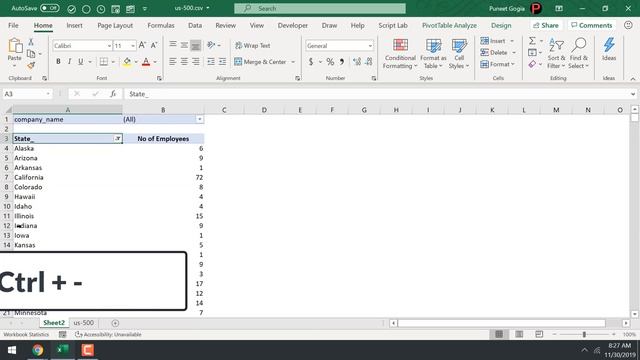Switch to Page Break Preview in status bar
Viewport: 640px width, 360px height.
(539, 334)
